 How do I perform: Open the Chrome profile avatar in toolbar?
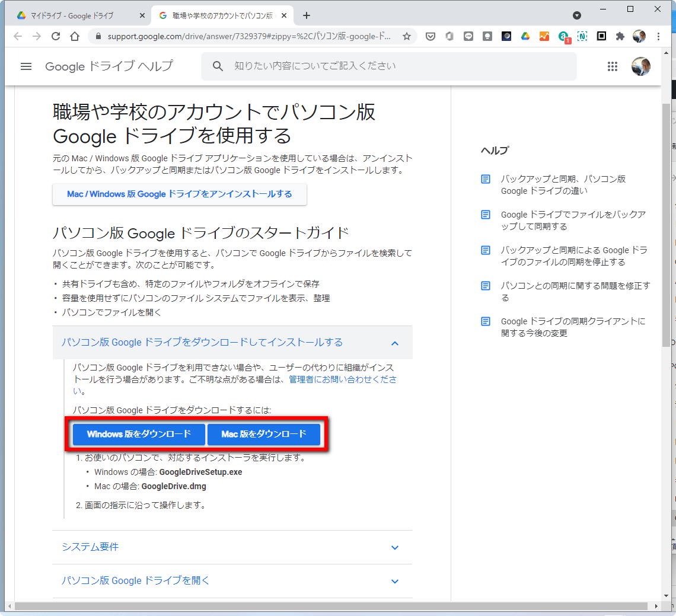(639, 36)
